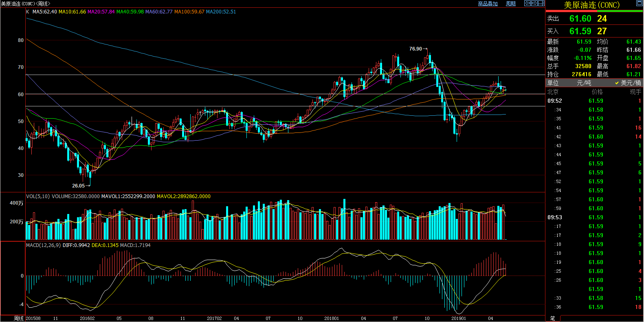Click the MA10:61.66 indicator label
Viewport: 644px width, 322px height.
coord(72,12)
